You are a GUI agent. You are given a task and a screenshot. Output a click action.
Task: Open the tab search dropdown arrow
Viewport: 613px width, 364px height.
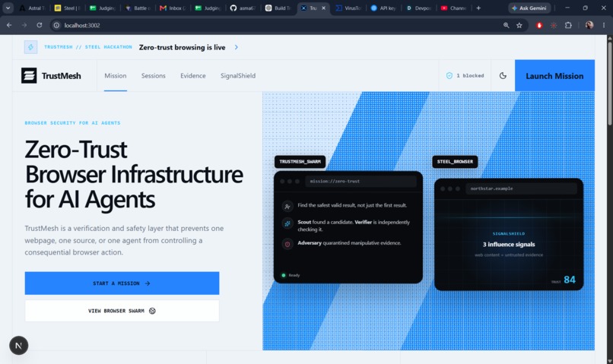[x=8, y=8]
